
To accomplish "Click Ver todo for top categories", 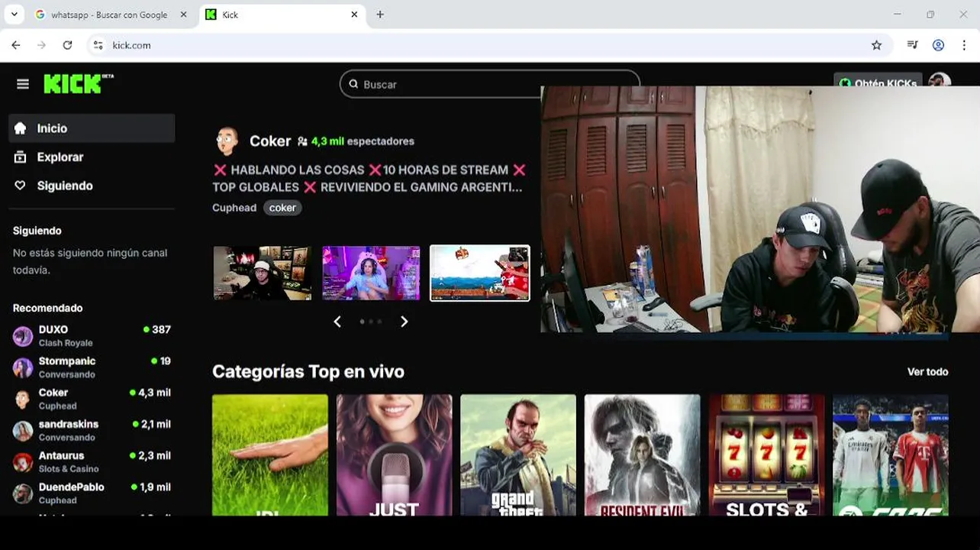I will (927, 372).
